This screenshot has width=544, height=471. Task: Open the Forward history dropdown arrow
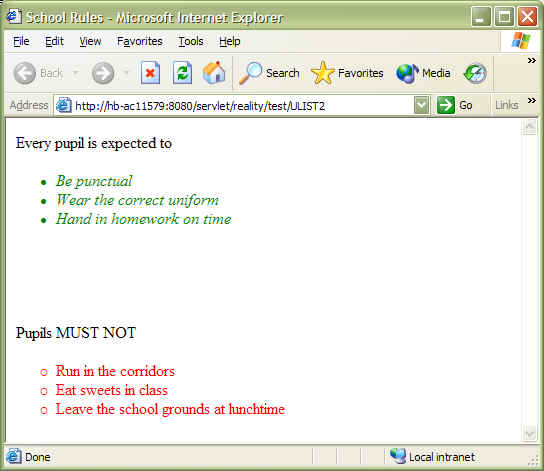(127, 72)
